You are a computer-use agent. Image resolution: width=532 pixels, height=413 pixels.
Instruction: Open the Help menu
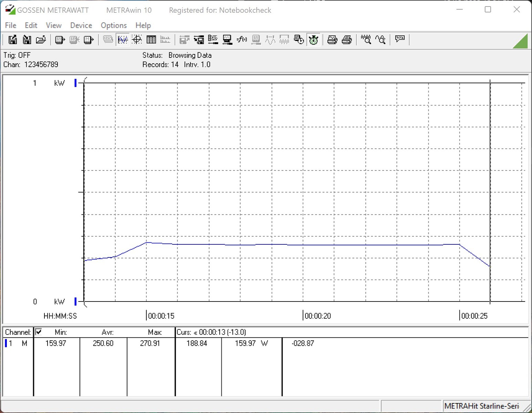[143, 25]
